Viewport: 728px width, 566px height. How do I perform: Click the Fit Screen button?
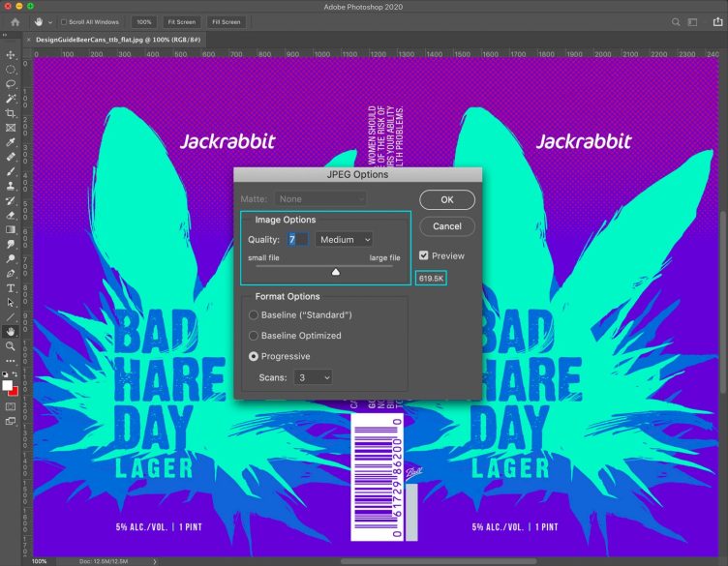pos(182,22)
